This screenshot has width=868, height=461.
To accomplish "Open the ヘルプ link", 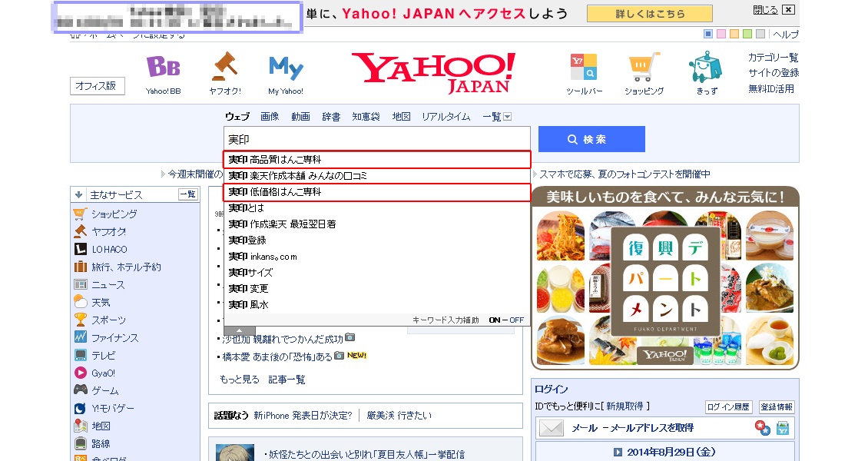I will point(786,35).
